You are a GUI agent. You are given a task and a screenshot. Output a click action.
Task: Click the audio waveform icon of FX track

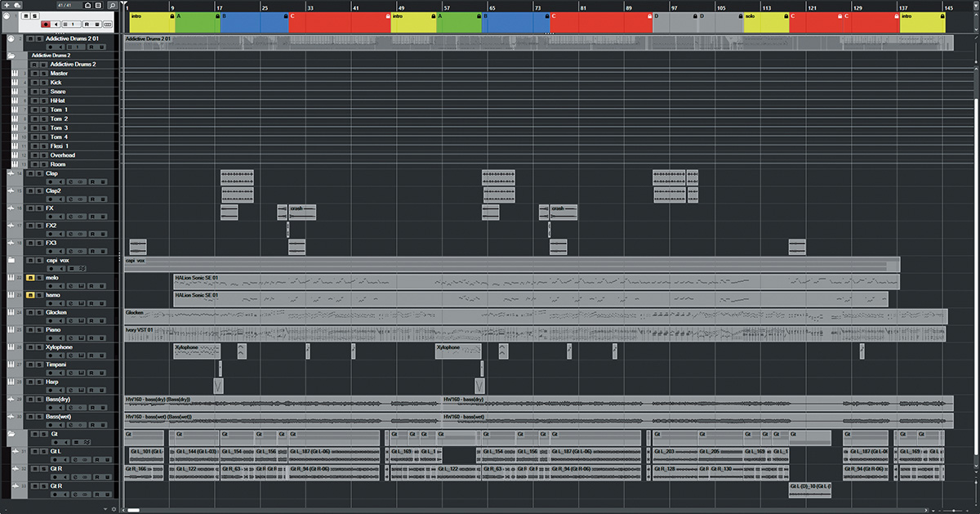click(11, 208)
